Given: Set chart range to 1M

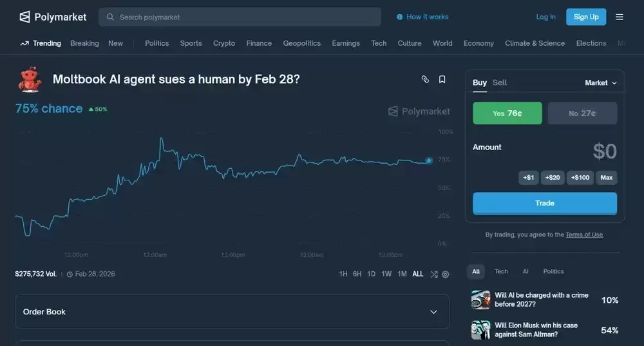Looking at the screenshot, I should point(402,274).
